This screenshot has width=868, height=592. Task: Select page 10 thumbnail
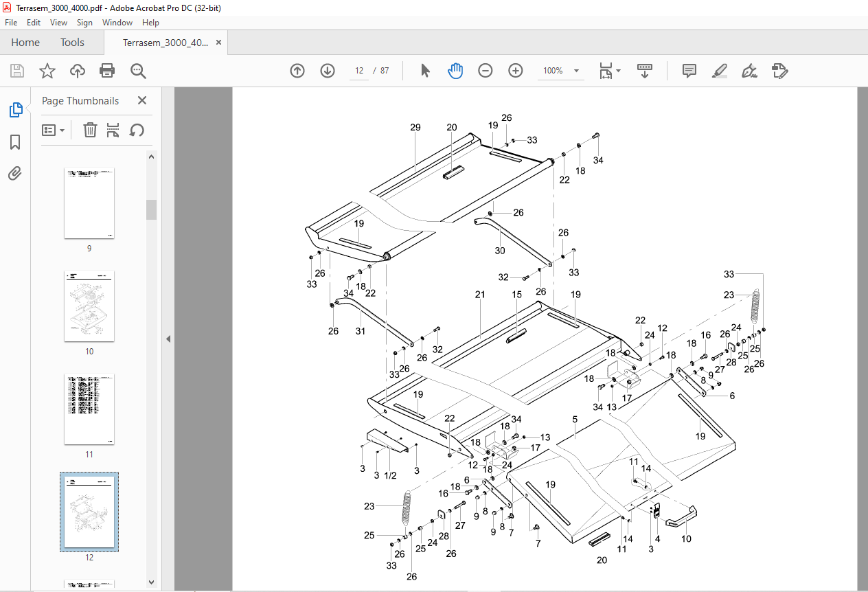pyautogui.click(x=89, y=306)
